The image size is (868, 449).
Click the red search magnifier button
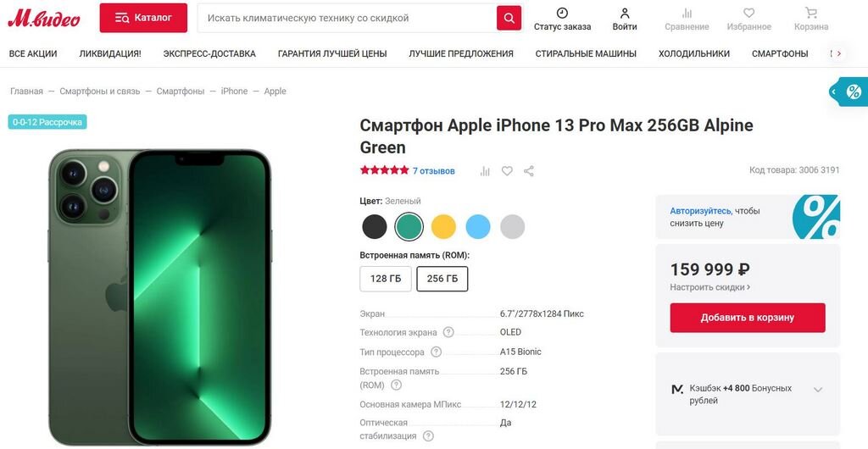point(509,18)
